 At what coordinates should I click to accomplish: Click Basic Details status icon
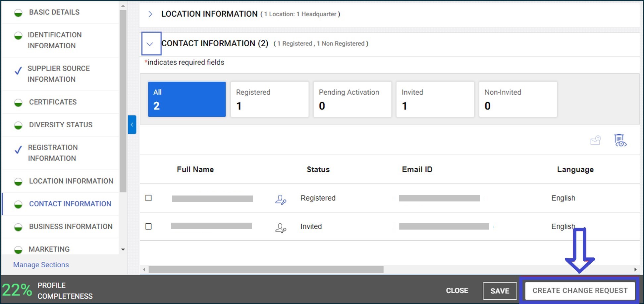[x=18, y=13]
